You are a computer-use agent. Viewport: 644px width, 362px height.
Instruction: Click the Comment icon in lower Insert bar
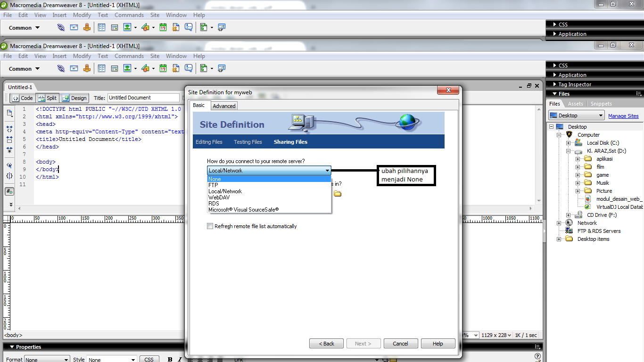(189, 68)
